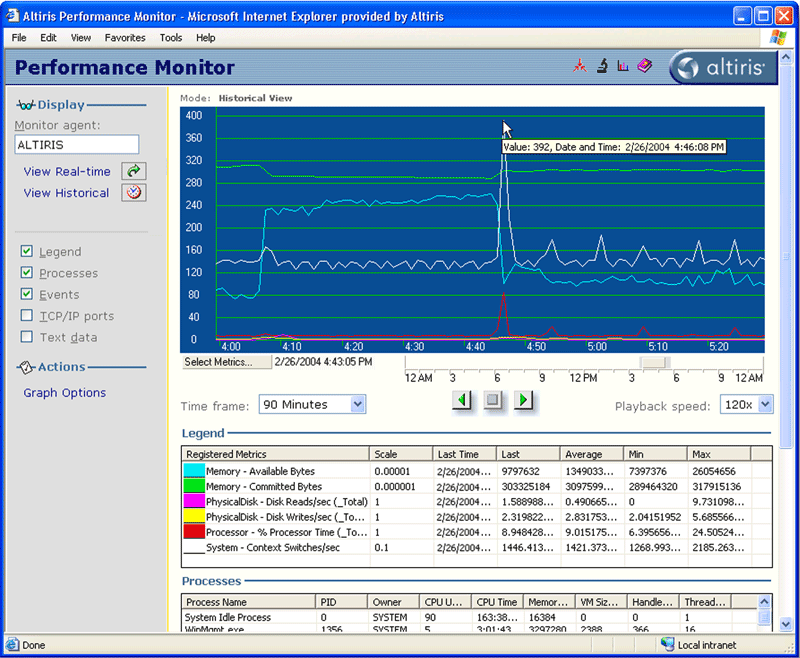Expand the Playback speed dropdown
The width and height of the screenshot is (800, 658).
[x=765, y=404]
